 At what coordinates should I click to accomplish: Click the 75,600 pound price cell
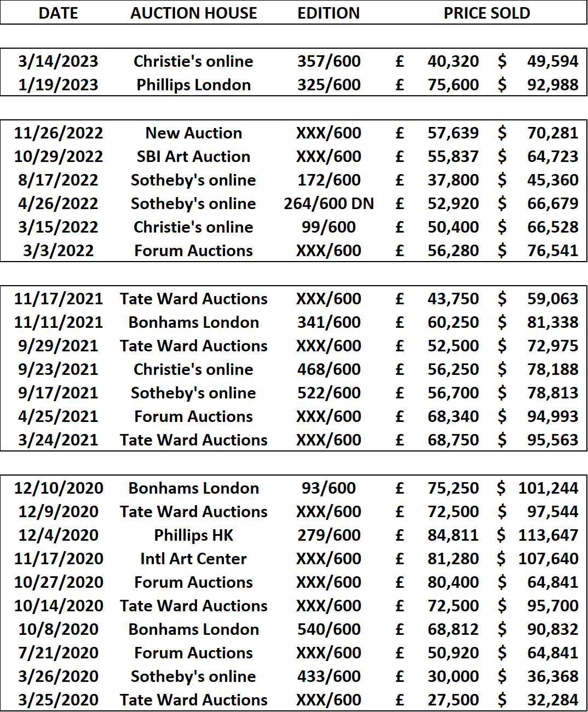point(453,85)
